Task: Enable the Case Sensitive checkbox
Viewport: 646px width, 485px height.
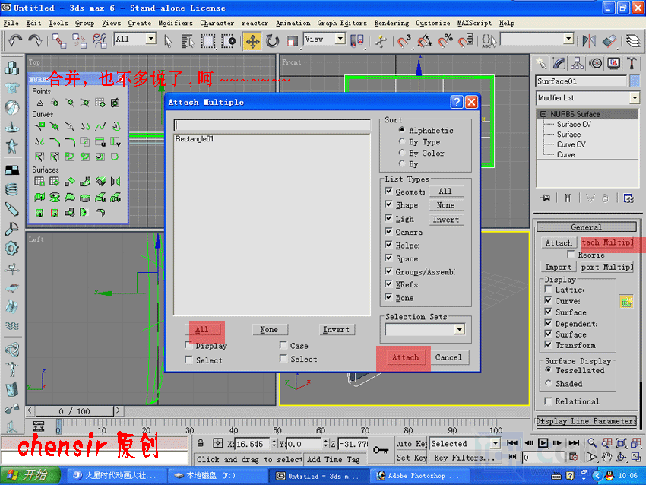Action: point(283,345)
